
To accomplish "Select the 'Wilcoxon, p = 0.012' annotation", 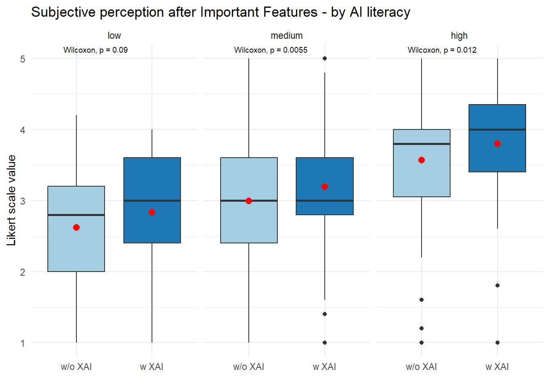I will coord(442,50).
